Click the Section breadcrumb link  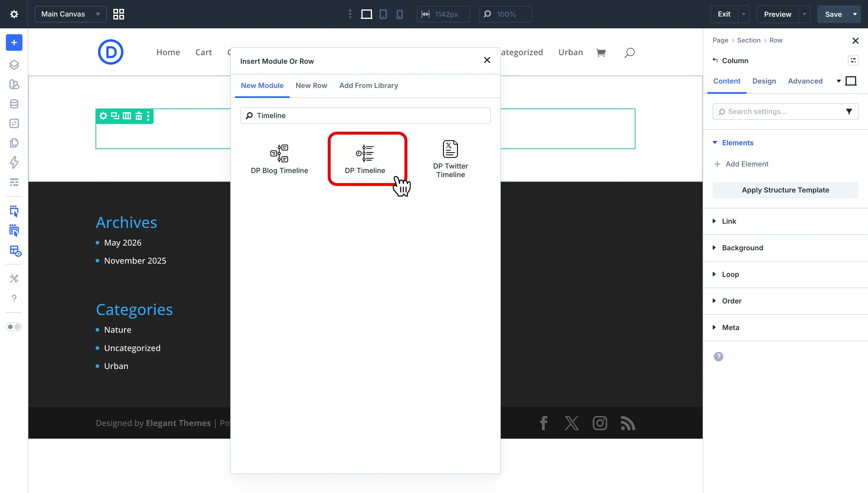[x=748, y=40]
